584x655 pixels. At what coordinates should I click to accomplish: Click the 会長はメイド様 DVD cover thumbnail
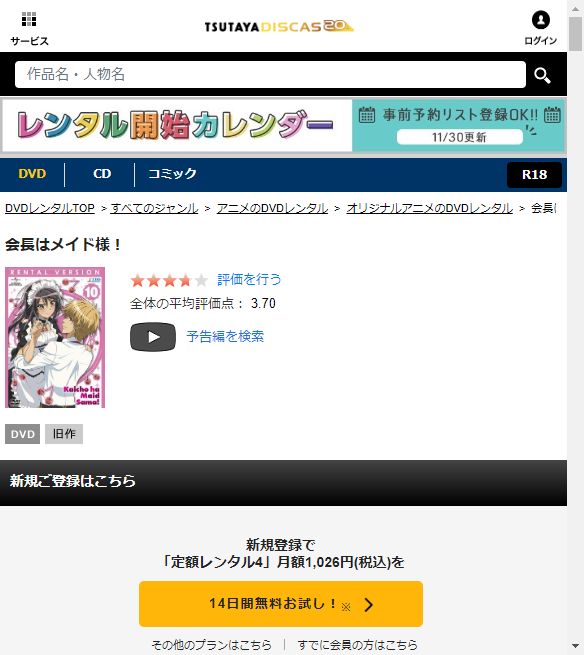pyautogui.click(x=55, y=338)
